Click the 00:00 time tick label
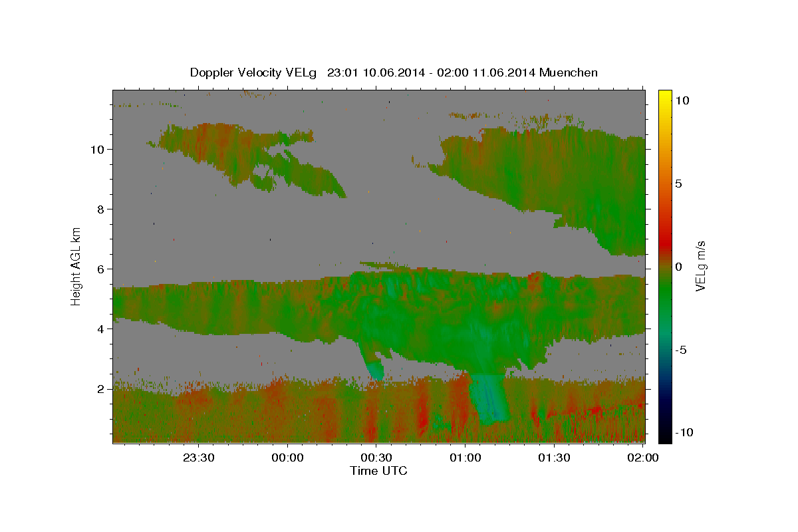This screenshot has width=798, height=532. click(x=288, y=458)
